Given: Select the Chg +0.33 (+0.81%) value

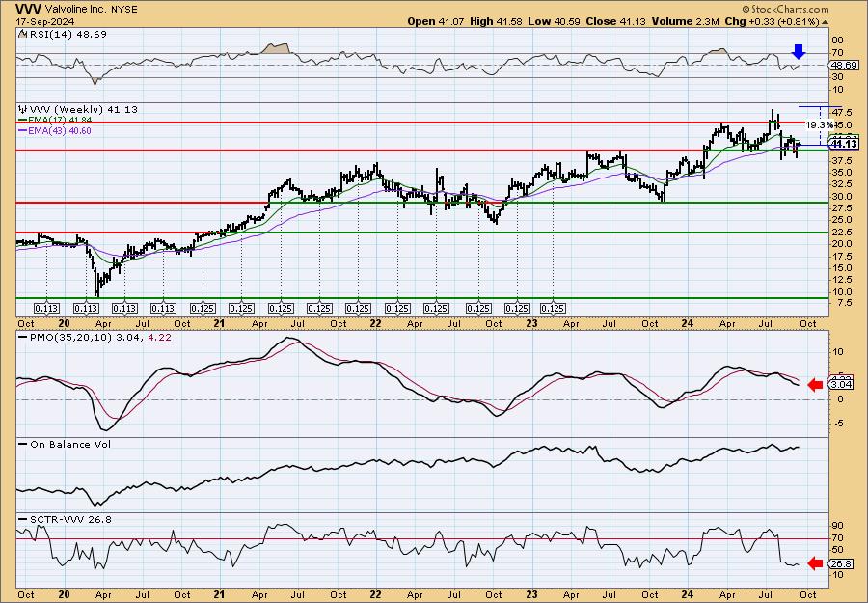Looking at the screenshot, I should coord(772,21).
